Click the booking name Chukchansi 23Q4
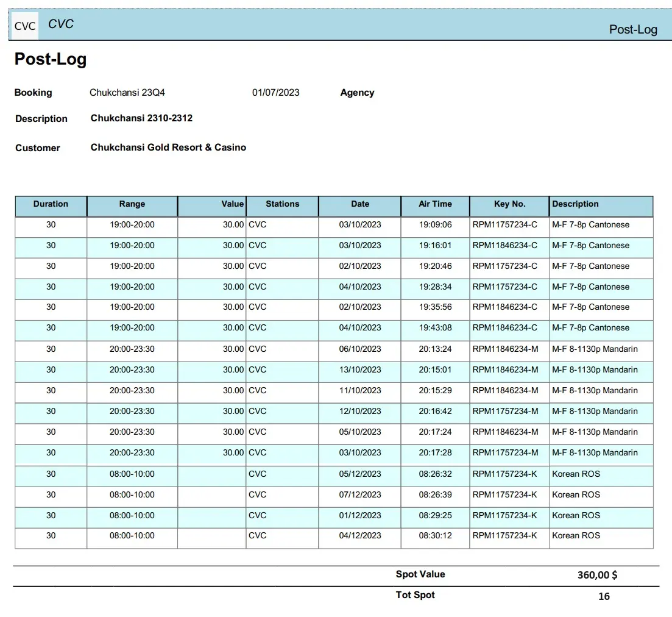Screen dimensions: 672x617 pyautogui.click(x=127, y=93)
